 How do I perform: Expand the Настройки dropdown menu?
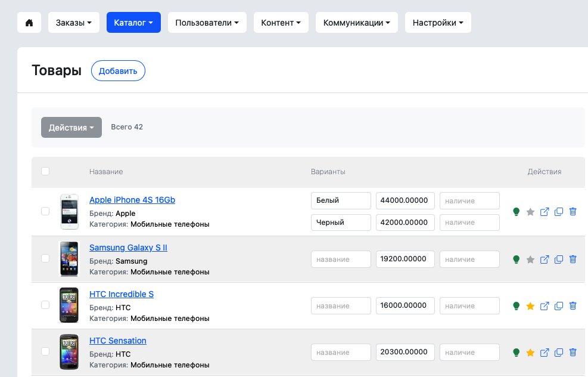point(438,23)
